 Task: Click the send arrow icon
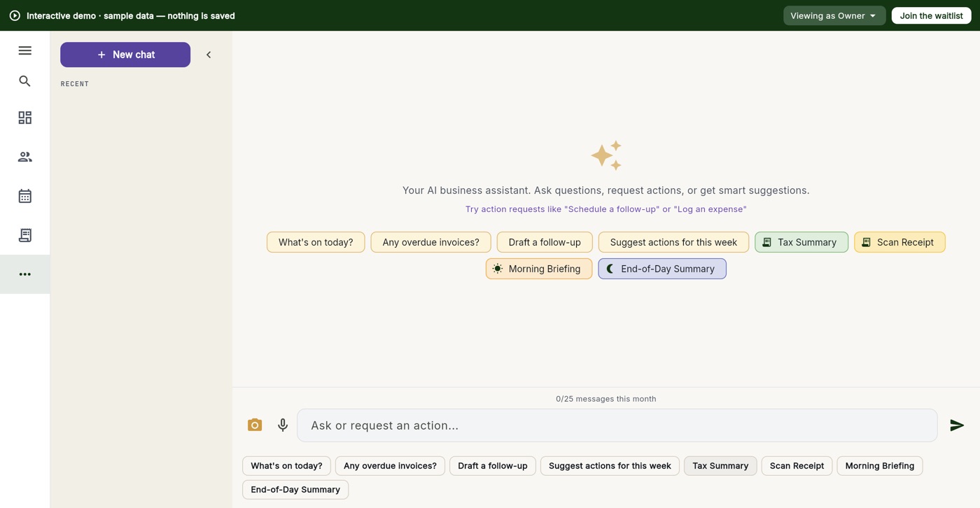pyautogui.click(x=957, y=425)
